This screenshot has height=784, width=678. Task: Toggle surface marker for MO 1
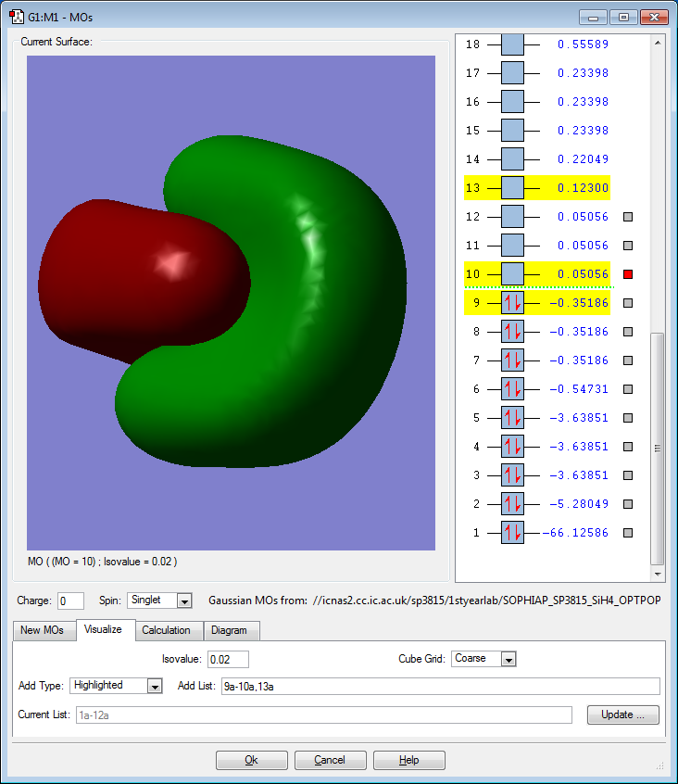coord(628,533)
